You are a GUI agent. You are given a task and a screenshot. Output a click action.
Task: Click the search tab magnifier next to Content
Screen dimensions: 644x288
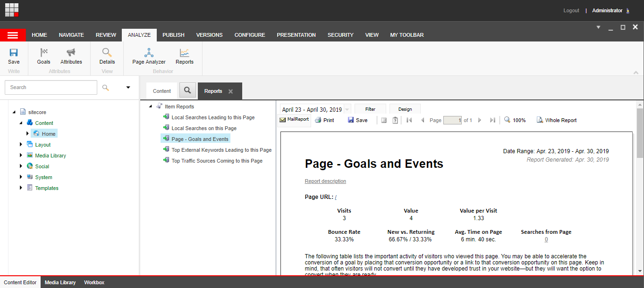187,91
